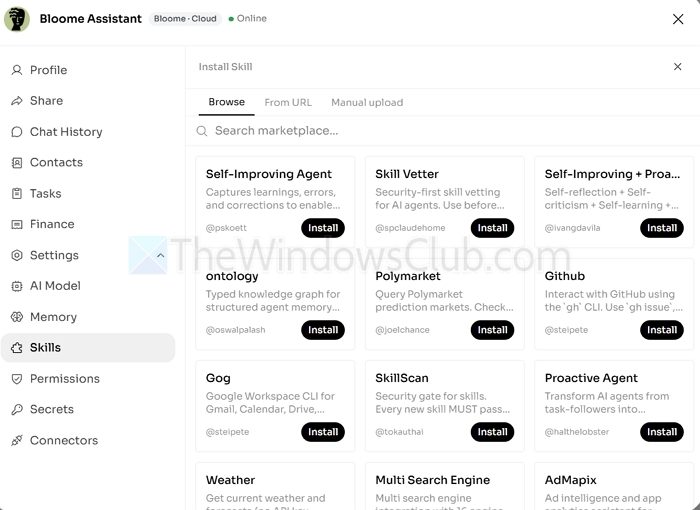
Task: Open Permissions in the sidebar
Action: coord(88,379)
